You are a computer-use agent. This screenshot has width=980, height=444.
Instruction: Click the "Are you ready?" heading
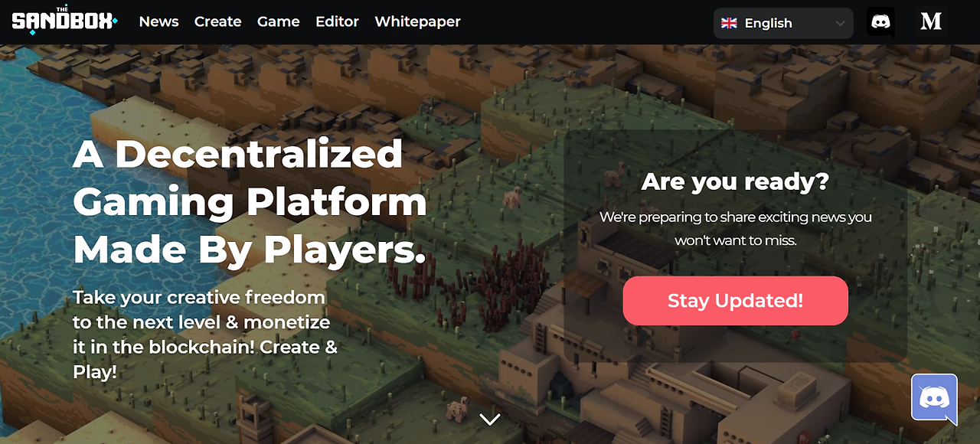(x=735, y=181)
